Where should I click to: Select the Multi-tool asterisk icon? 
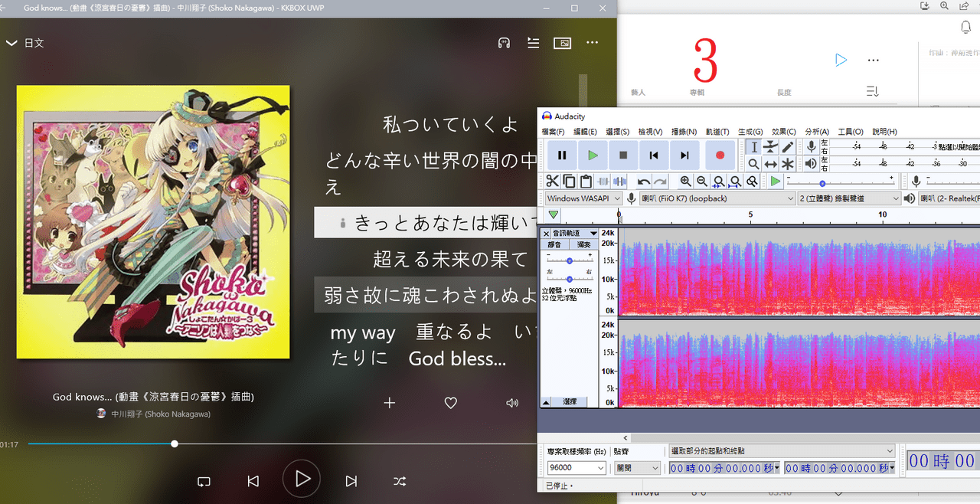tap(787, 164)
